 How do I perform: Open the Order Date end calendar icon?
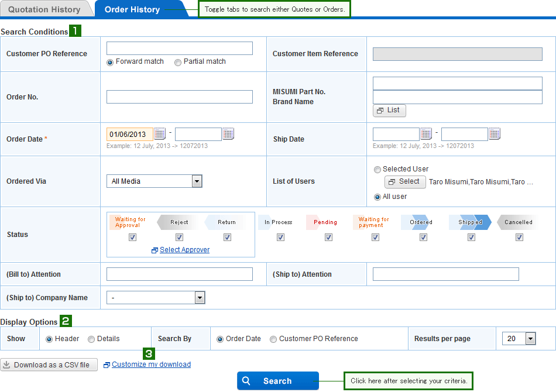(228, 134)
